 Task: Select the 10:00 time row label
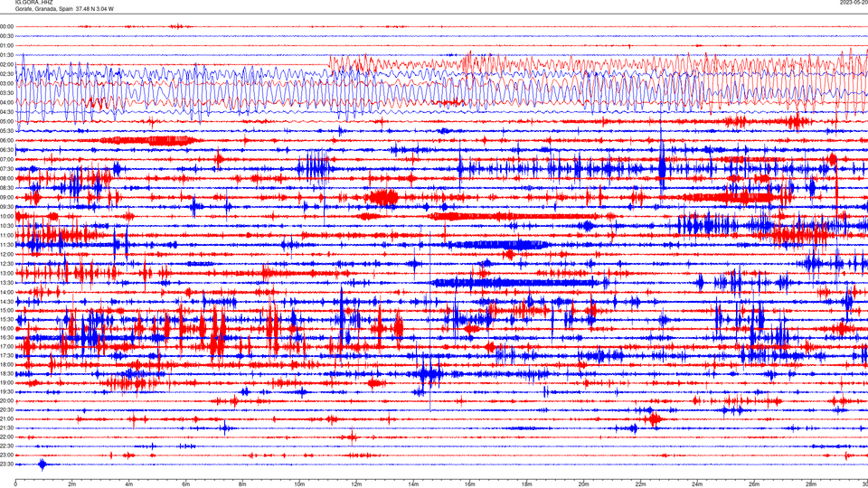[x=6, y=216]
